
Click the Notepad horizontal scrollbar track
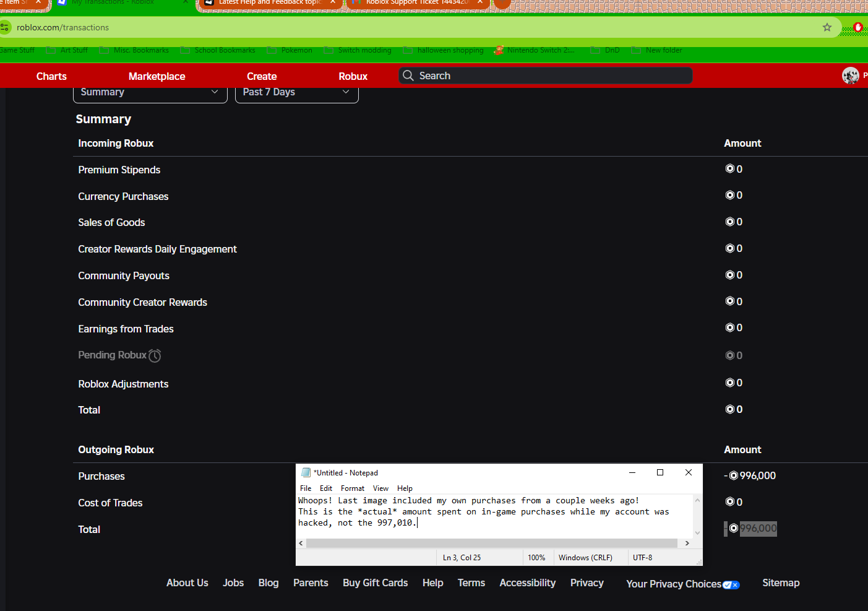(492, 543)
